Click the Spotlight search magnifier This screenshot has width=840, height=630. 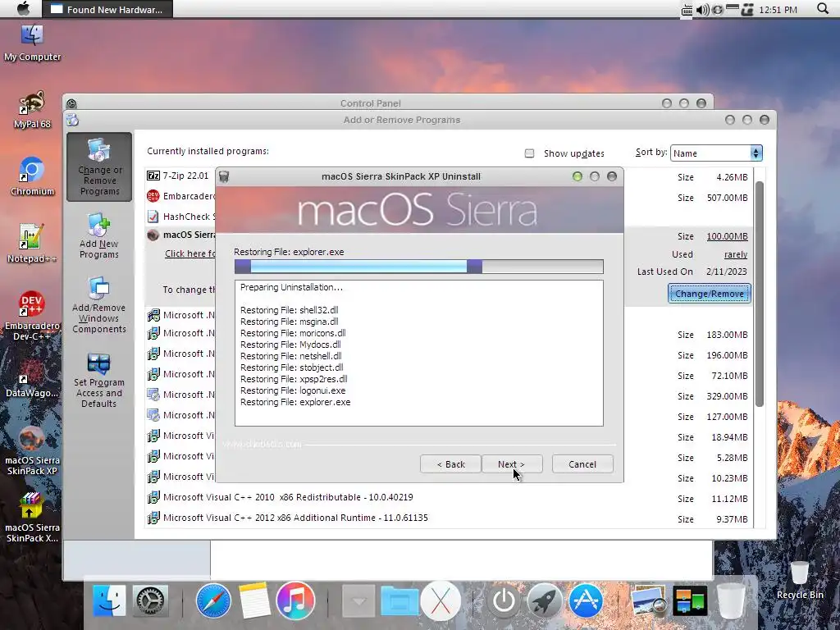[823, 8]
